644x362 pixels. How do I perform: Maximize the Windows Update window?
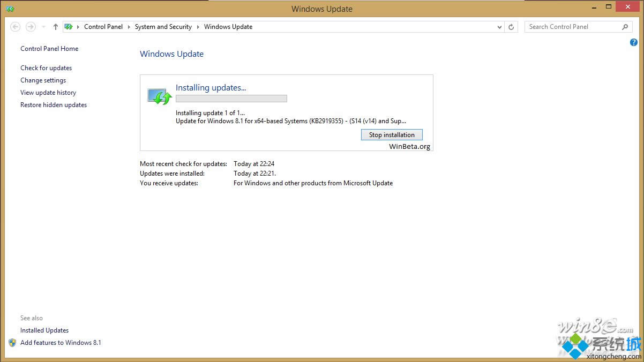[x=609, y=7]
